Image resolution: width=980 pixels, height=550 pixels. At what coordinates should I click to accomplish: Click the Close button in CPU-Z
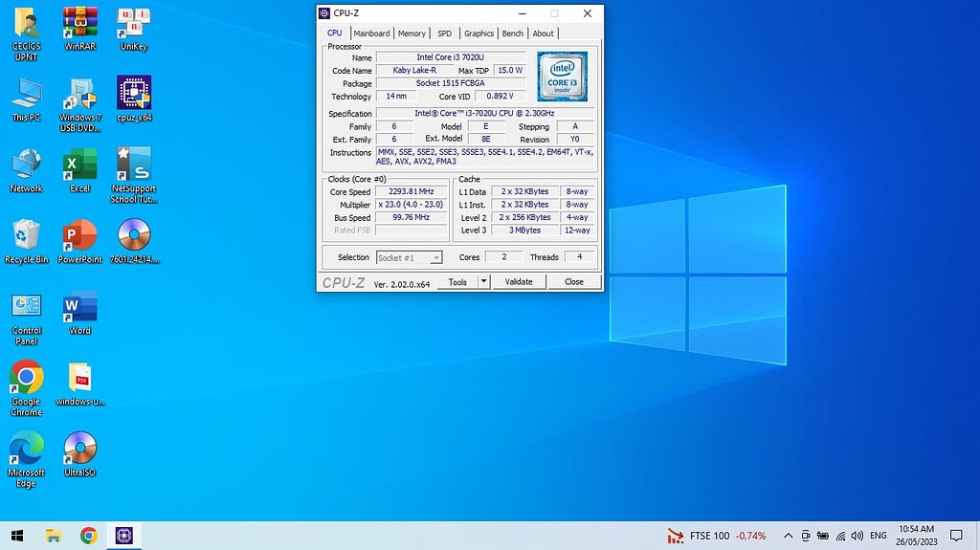574,282
